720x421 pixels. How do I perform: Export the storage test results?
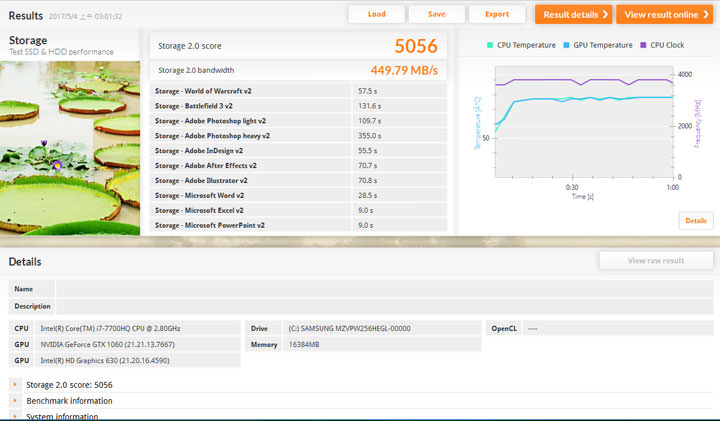tap(497, 14)
